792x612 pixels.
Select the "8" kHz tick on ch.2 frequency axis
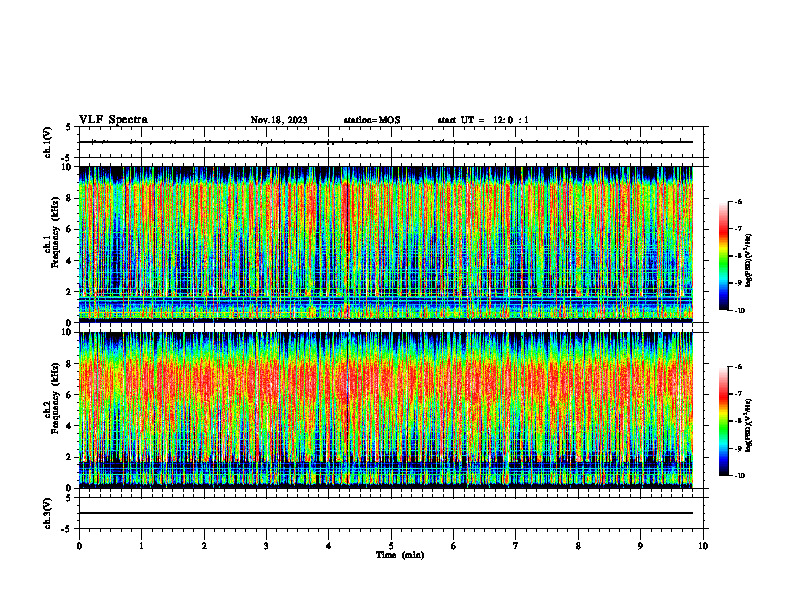pyautogui.click(x=69, y=364)
